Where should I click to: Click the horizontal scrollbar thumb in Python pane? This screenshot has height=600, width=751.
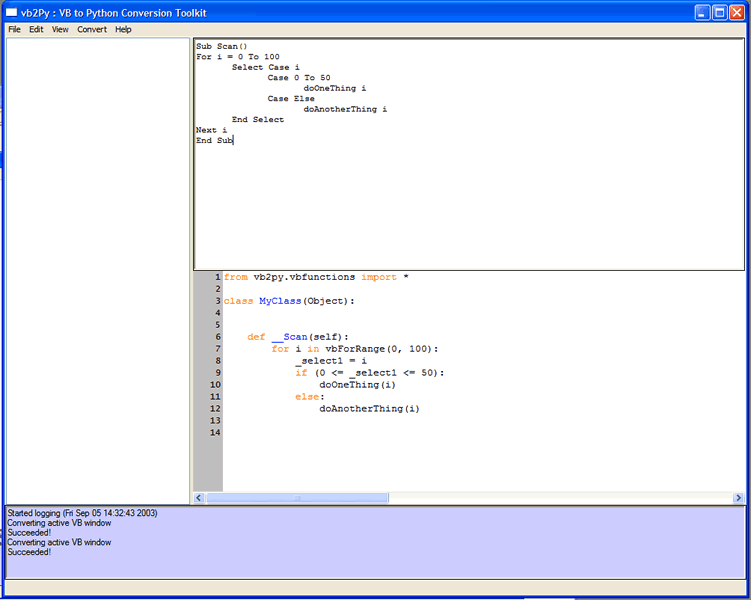(297, 498)
